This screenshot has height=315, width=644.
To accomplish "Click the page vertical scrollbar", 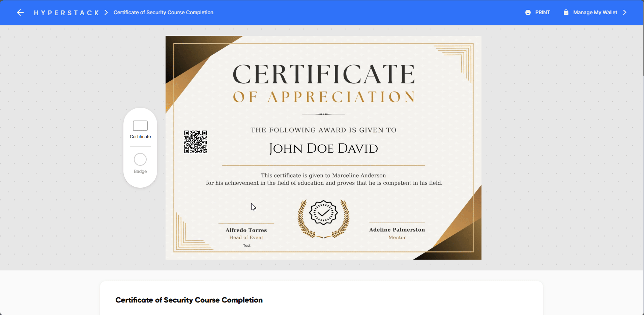I will (643, 51).
